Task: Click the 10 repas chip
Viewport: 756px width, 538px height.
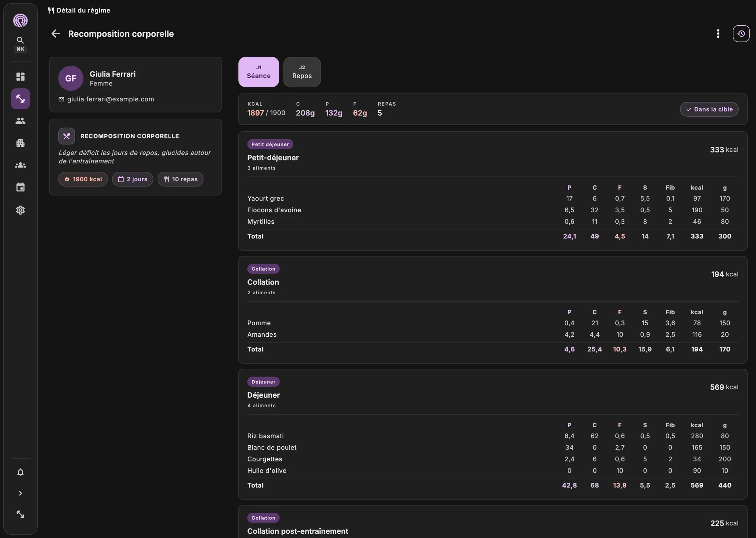Action: 181,179
